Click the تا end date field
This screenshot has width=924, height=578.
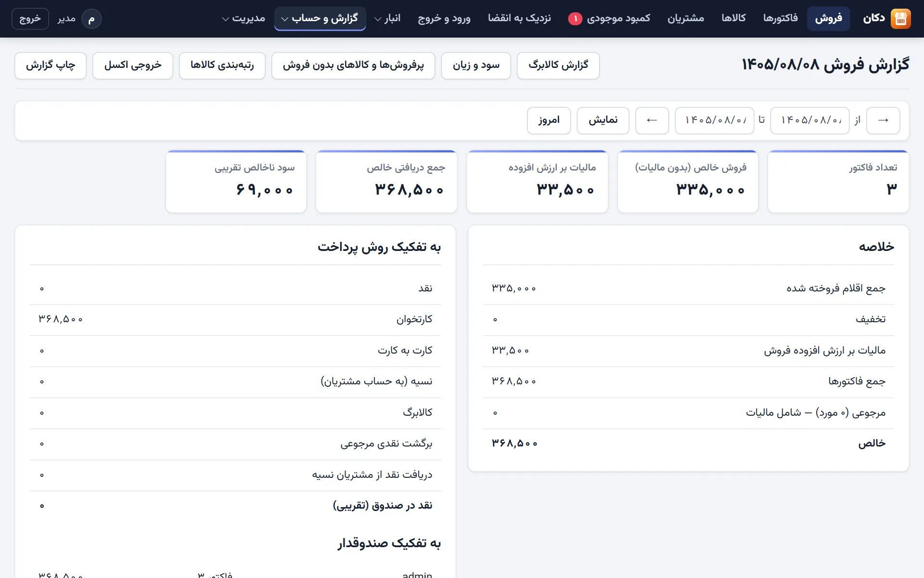(x=714, y=120)
